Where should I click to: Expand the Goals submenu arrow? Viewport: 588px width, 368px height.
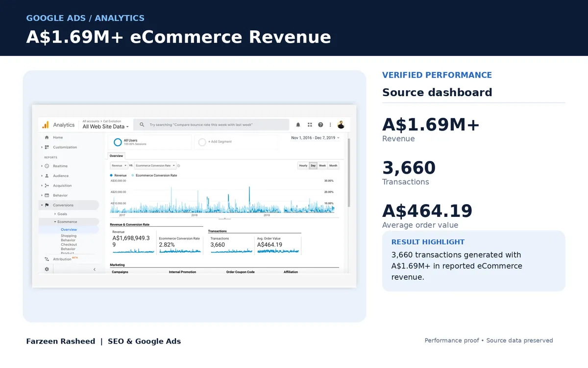(x=55, y=214)
